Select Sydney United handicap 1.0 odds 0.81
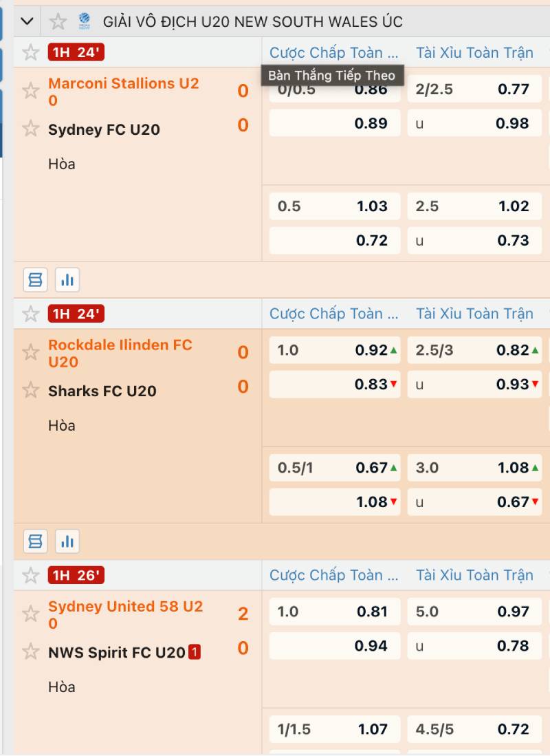This screenshot has width=550, height=756. pyautogui.click(x=335, y=612)
